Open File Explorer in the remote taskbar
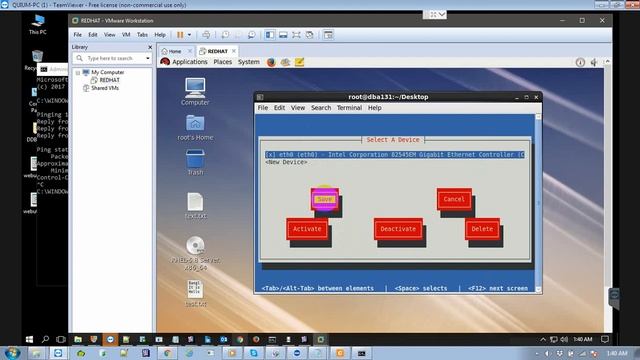 78,339
